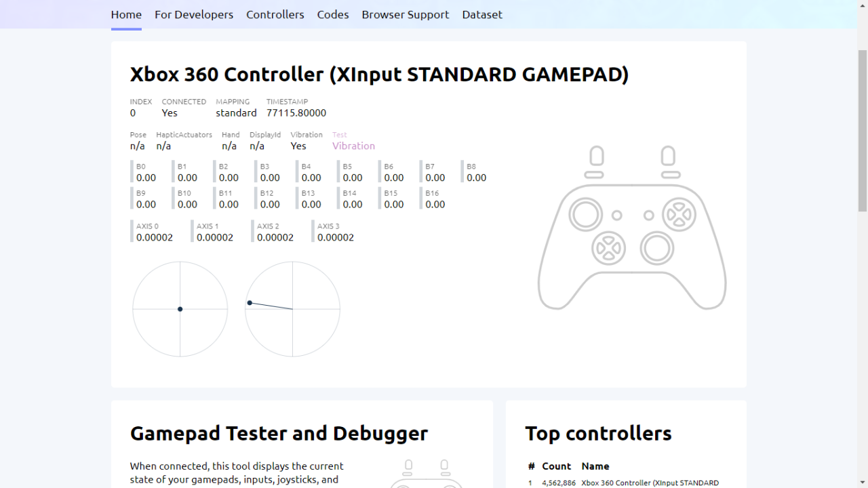Go to For Developers page

[x=194, y=14]
